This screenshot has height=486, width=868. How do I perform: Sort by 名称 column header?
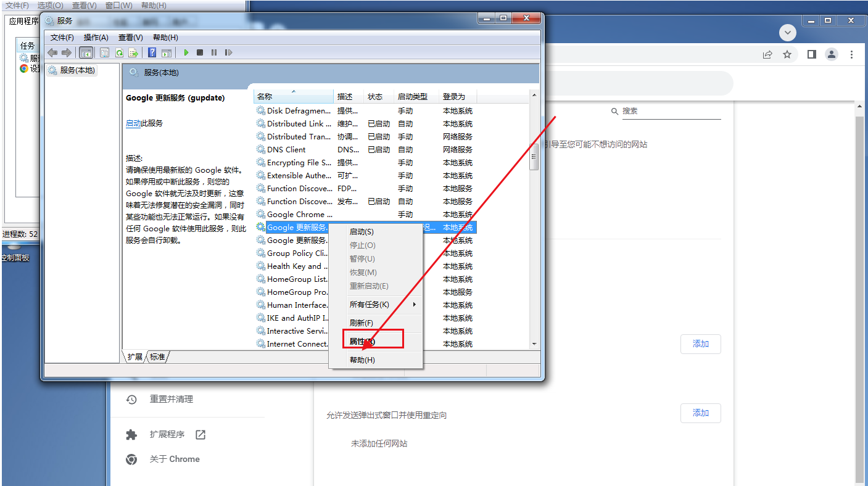(294, 97)
